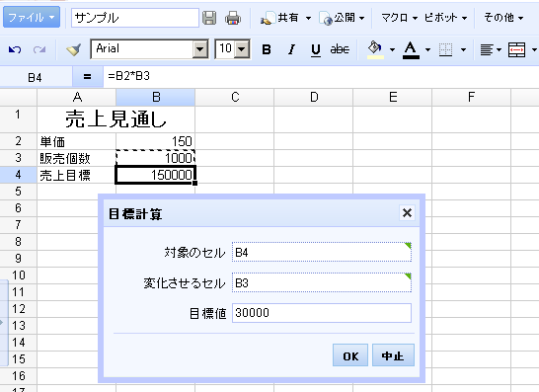This screenshot has width=539, height=392.
Task: Click the save (floppy disk) icon
Action: click(x=209, y=18)
